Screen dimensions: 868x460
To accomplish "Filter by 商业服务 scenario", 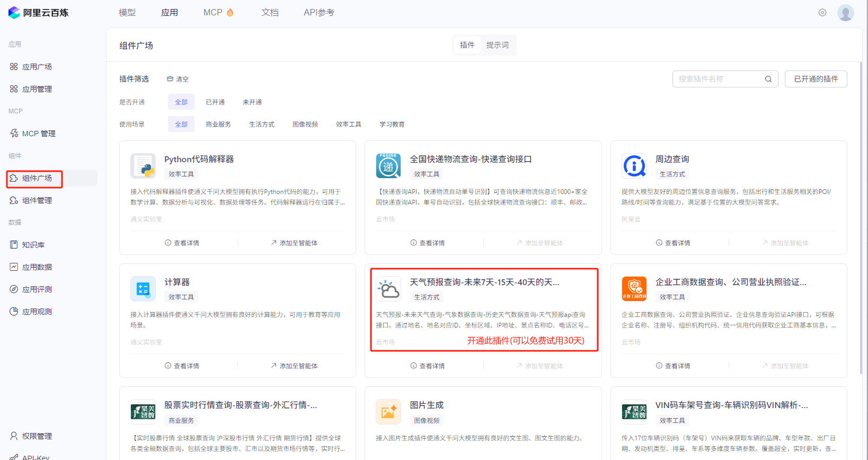I will [x=218, y=124].
